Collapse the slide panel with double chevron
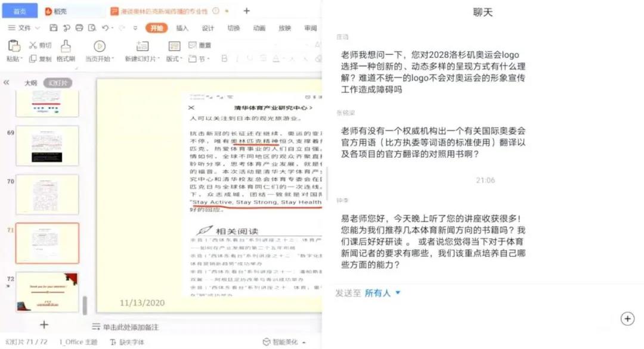This screenshot has width=644, height=349. tap(6, 82)
